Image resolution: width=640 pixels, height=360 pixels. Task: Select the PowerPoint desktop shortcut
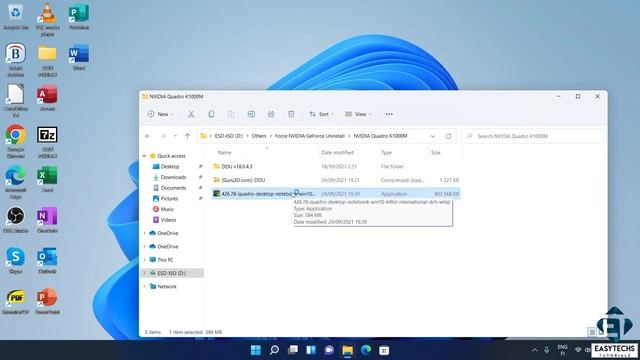pyautogui.click(x=47, y=301)
